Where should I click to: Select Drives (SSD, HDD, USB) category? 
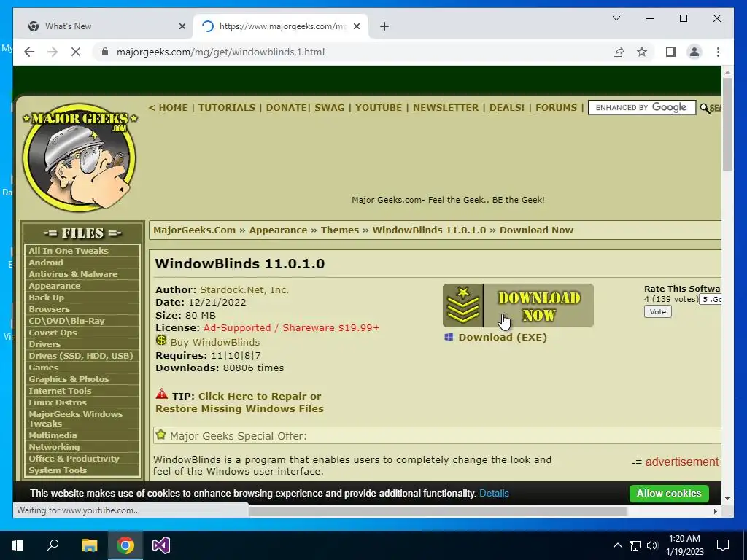82,356
